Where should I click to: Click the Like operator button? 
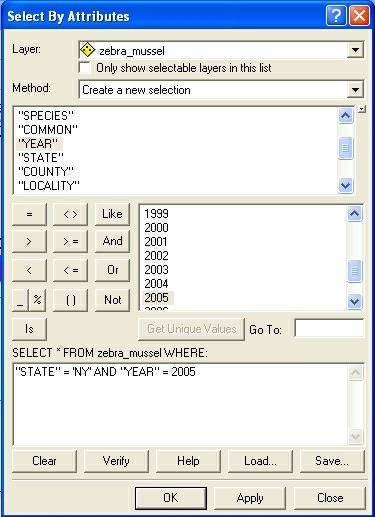(112, 214)
